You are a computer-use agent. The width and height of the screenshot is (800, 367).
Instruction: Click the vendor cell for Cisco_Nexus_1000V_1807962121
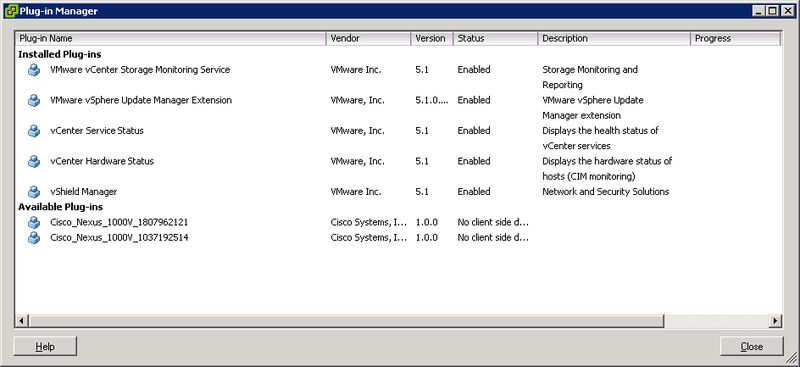[369, 223]
